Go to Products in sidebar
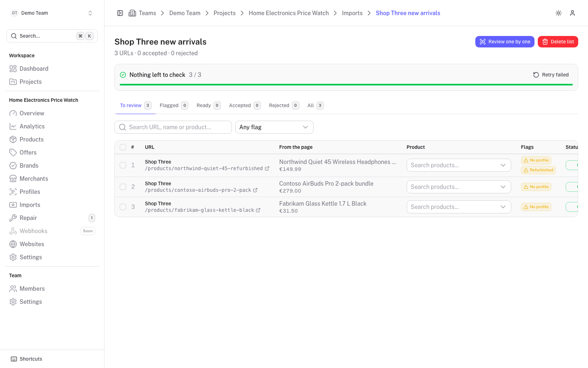588x368 pixels. coord(52,139)
